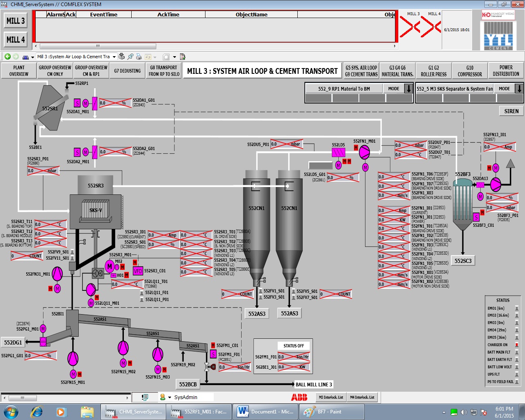Open G1 G2 ROLLER PRESS display
The image size is (525, 420).
click(x=434, y=71)
